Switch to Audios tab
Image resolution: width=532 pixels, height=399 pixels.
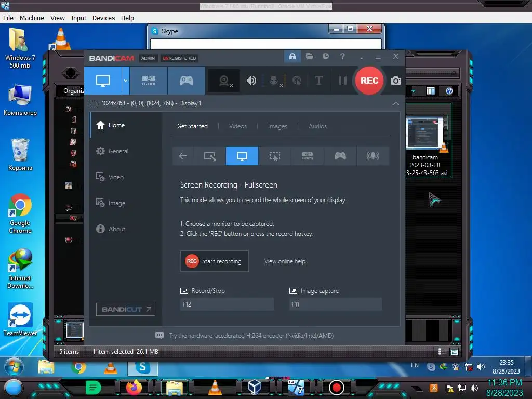click(x=317, y=126)
